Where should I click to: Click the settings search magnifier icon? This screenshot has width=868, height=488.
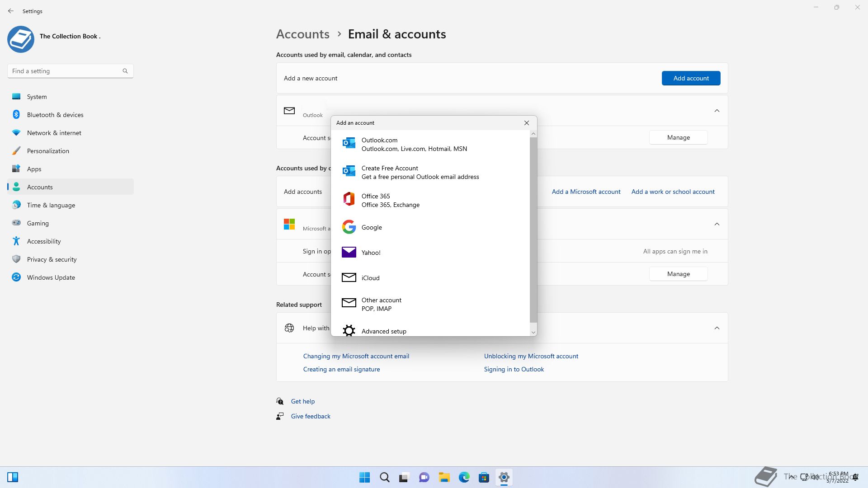point(125,71)
